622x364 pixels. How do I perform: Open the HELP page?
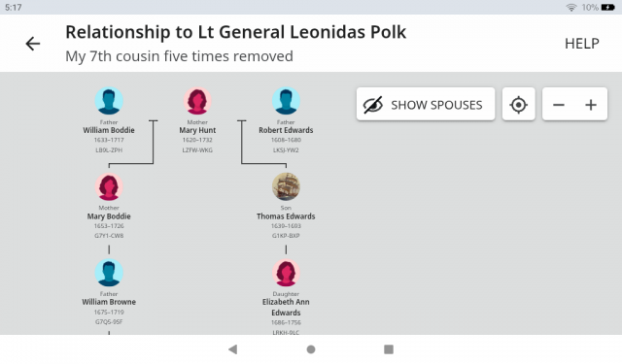click(581, 44)
